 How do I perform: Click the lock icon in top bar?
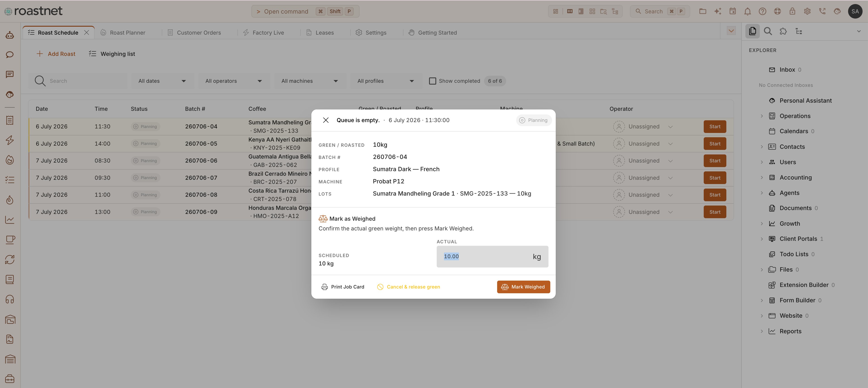tap(792, 11)
